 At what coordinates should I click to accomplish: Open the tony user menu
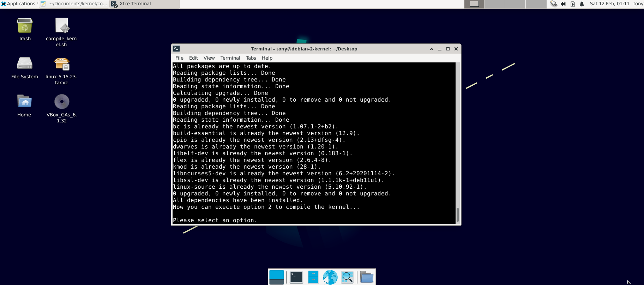tap(638, 4)
